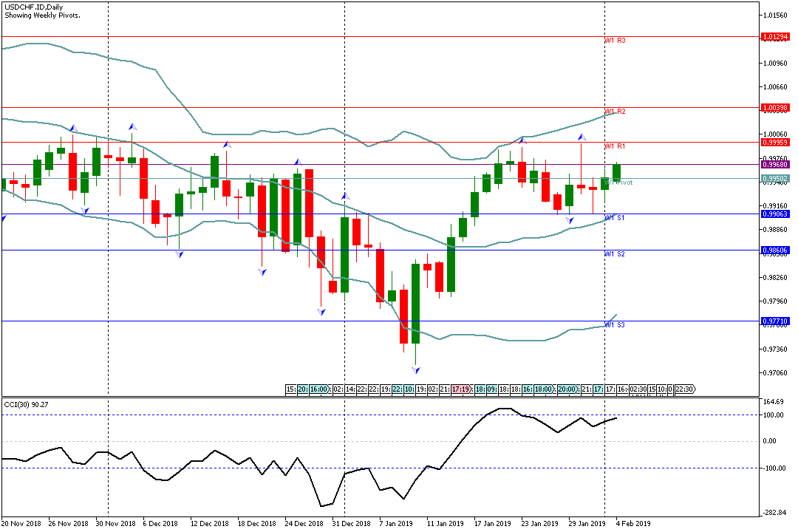
Task: Click the 164.69 CCI scale maximum
Action: [773, 402]
